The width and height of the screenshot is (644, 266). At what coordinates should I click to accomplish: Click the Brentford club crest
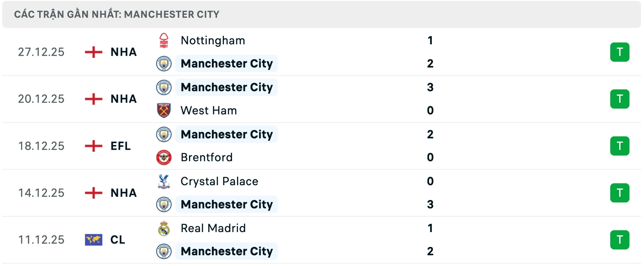coord(164,157)
